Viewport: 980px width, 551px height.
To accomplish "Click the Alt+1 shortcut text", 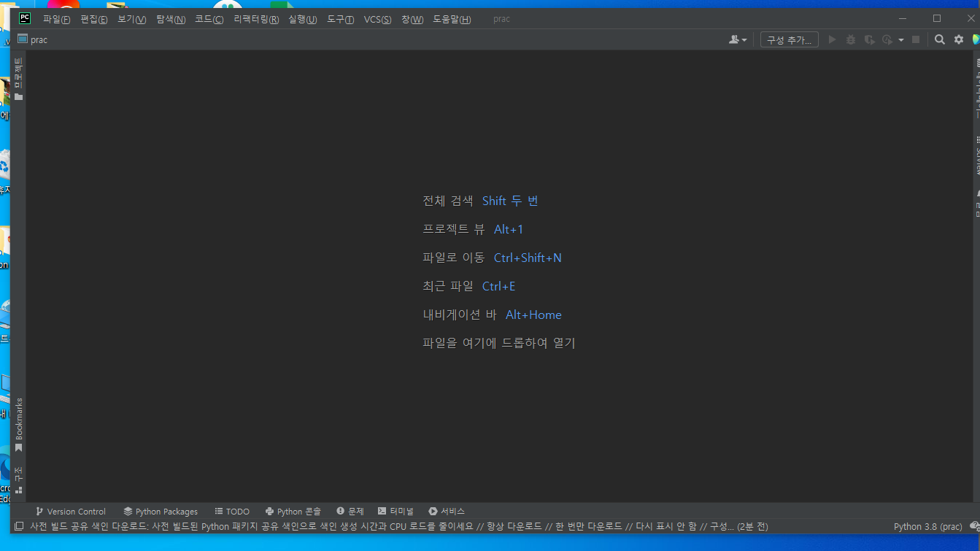I will pyautogui.click(x=509, y=229).
